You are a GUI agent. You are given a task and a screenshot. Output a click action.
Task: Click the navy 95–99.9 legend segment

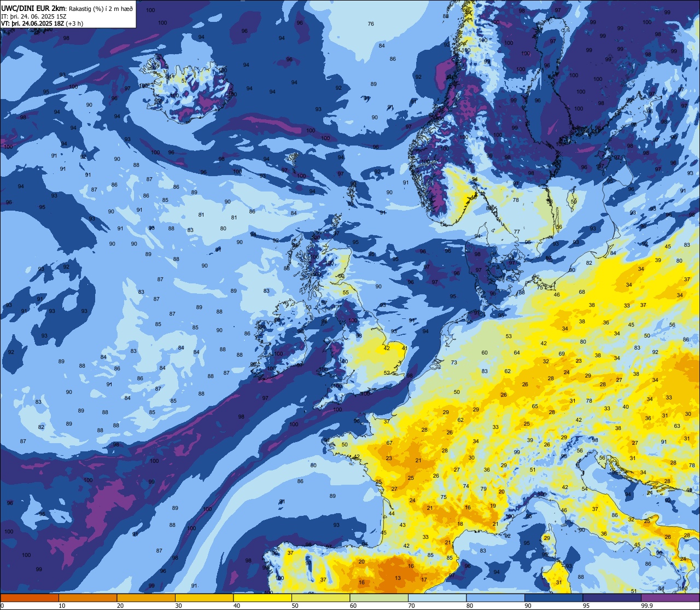[611, 598]
